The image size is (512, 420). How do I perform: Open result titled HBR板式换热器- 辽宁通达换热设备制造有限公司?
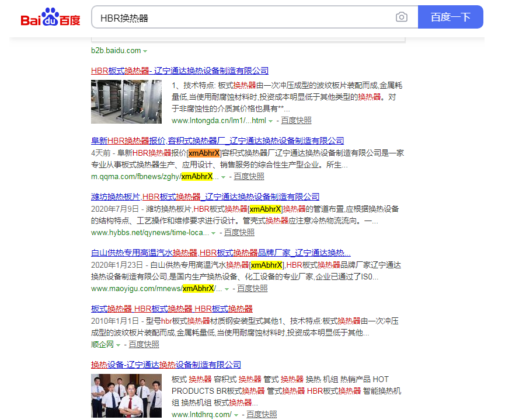point(180,71)
